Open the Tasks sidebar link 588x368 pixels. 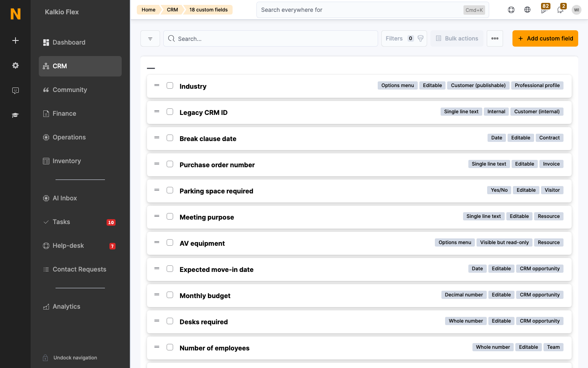click(80, 222)
